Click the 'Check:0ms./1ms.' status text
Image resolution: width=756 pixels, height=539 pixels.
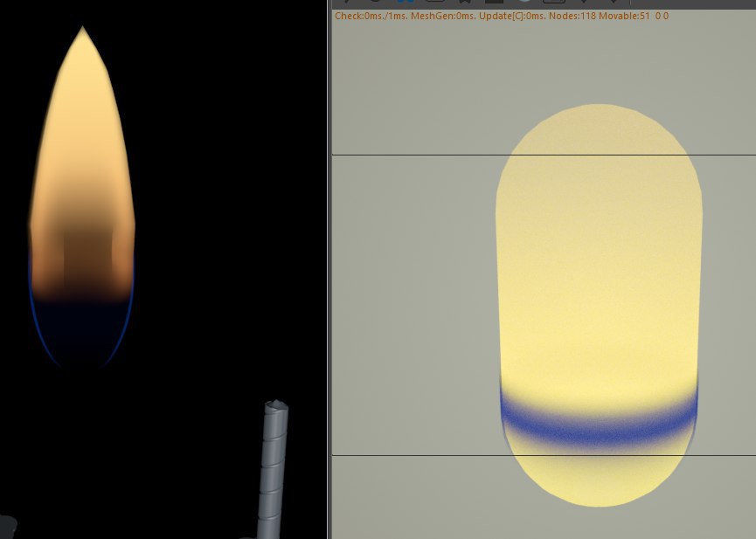[371, 16]
